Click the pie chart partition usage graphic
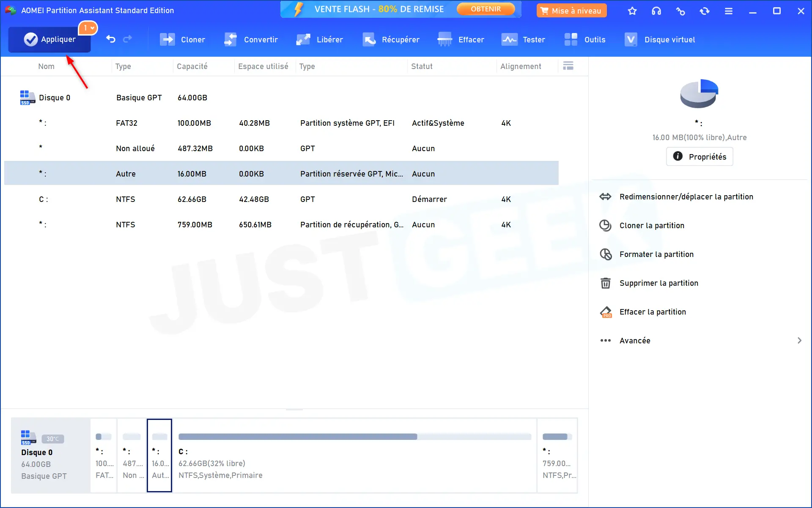Viewport: 812px width, 508px height. coord(699,93)
